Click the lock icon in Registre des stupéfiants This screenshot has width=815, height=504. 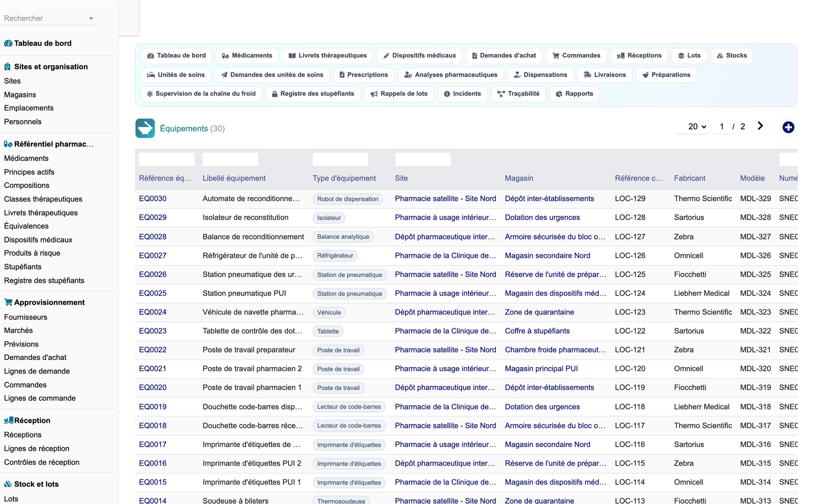point(275,94)
